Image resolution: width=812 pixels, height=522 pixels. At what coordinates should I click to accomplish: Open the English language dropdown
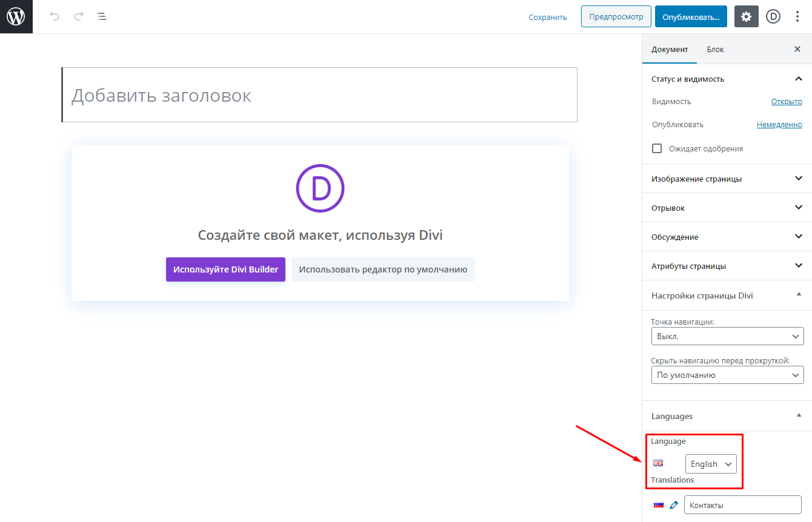point(711,464)
